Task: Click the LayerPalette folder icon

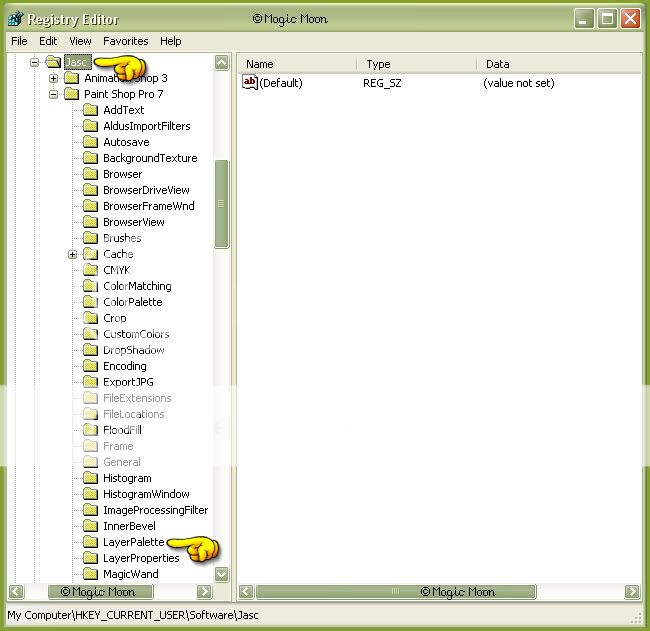Action: click(90, 542)
